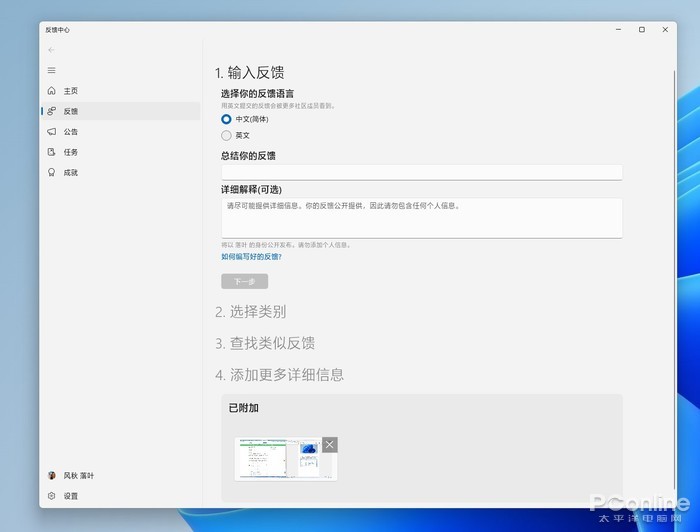
Task: Open the 如何编写好的反馈? link
Action: 251,257
